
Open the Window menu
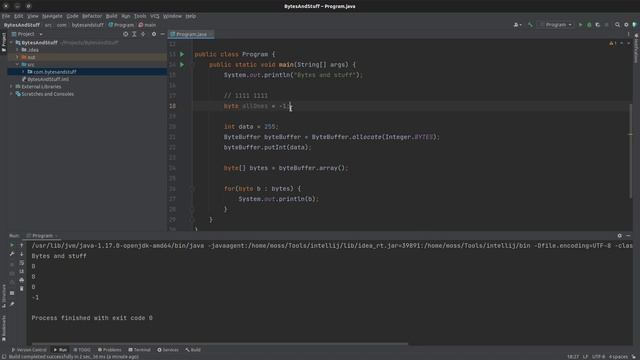tap(172, 16)
